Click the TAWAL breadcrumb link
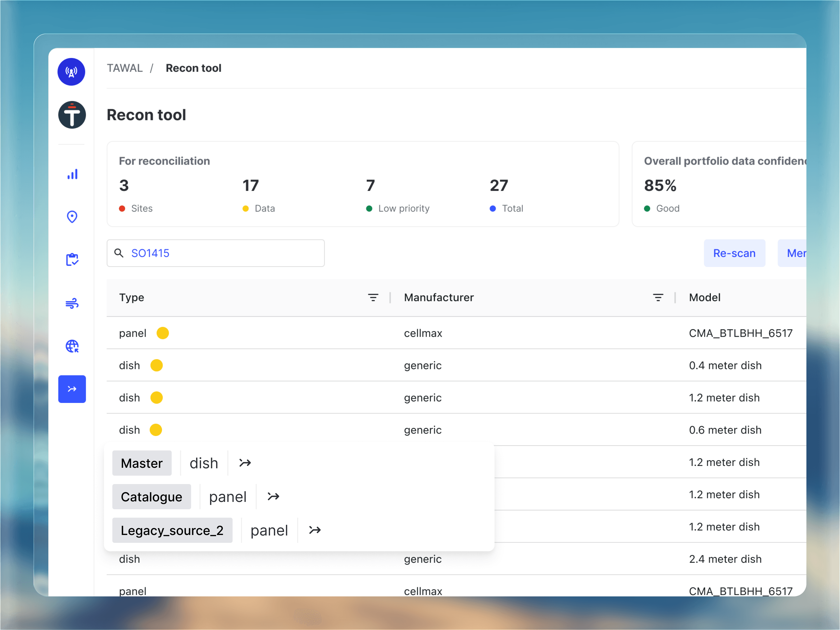 (x=125, y=68)
